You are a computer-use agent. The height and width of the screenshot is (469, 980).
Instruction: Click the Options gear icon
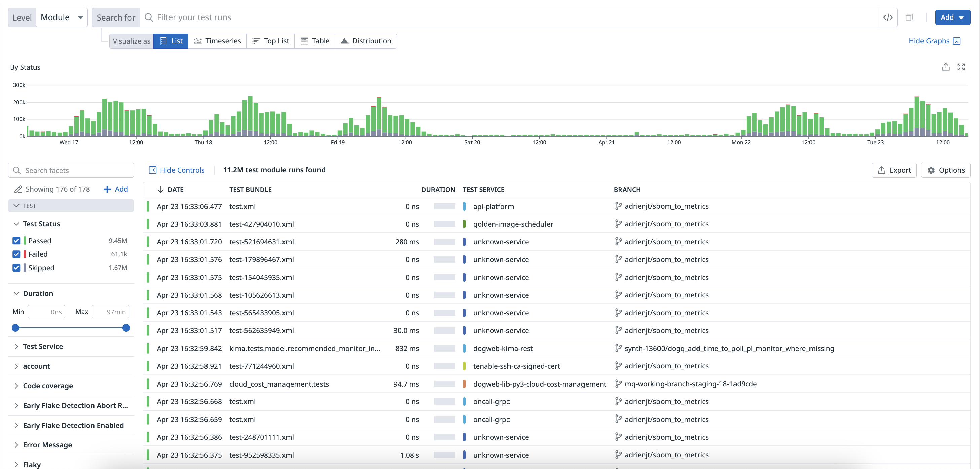pos(931,170)
